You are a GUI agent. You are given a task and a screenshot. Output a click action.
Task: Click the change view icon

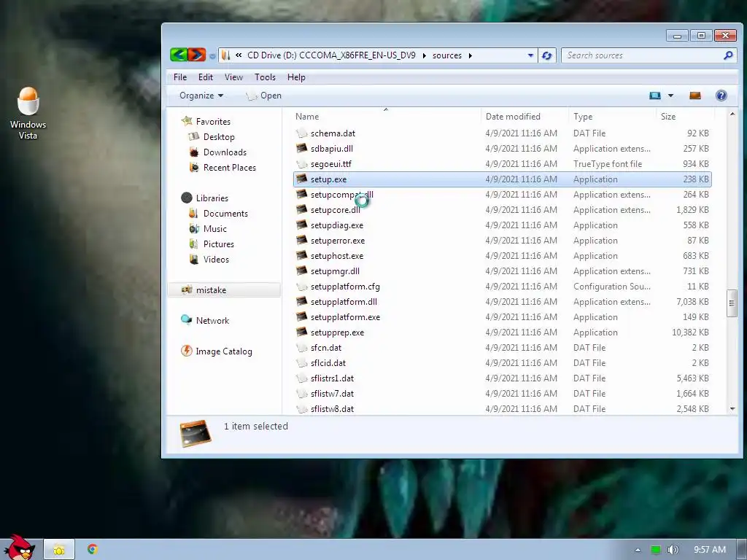pos(655,96)
